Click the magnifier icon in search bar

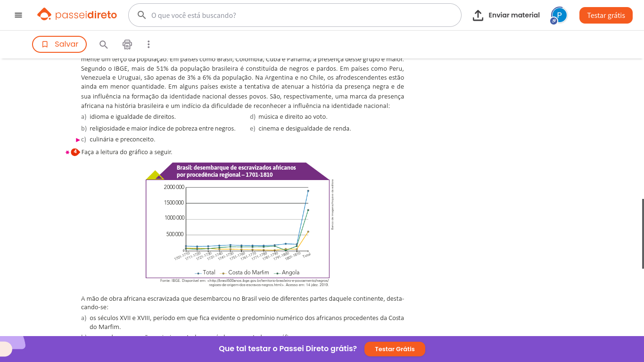point(141,15)
